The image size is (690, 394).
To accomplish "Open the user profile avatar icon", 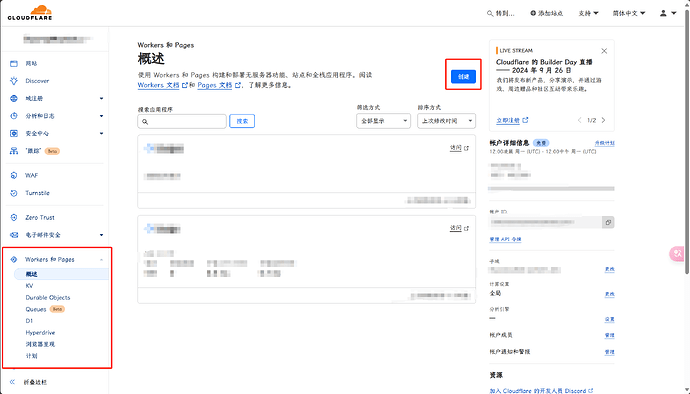I will point(663,13).
